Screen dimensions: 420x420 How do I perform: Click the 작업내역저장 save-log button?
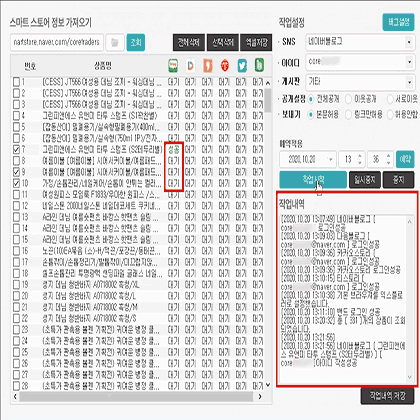(387, 396)
